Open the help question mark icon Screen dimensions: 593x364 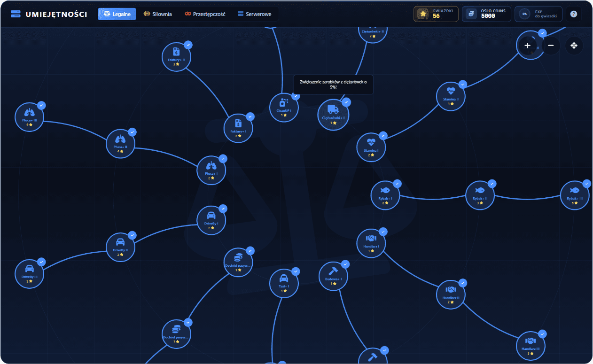(x=573, y=14)
